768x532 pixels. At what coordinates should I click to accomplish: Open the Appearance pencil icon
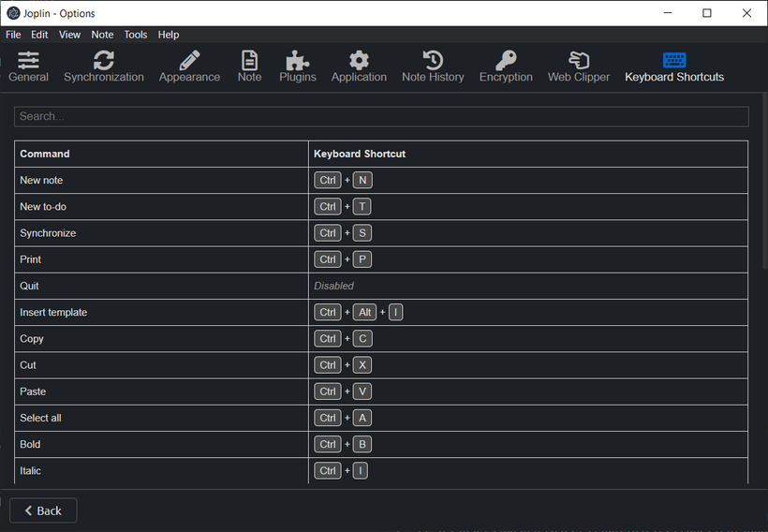tap(189, 61)
